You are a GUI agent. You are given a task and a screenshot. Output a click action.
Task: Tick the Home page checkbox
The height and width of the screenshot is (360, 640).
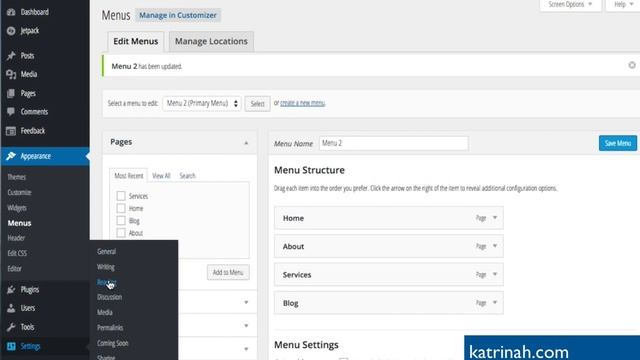click(x=121, y=208)
